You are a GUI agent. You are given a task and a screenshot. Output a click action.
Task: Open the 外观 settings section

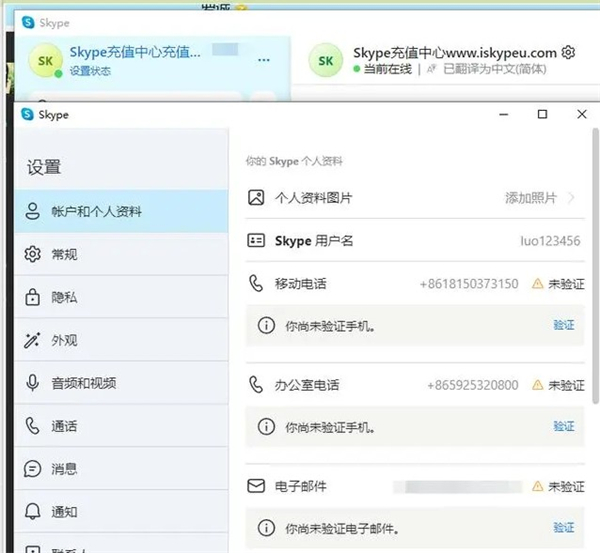(x=121, y=340)
